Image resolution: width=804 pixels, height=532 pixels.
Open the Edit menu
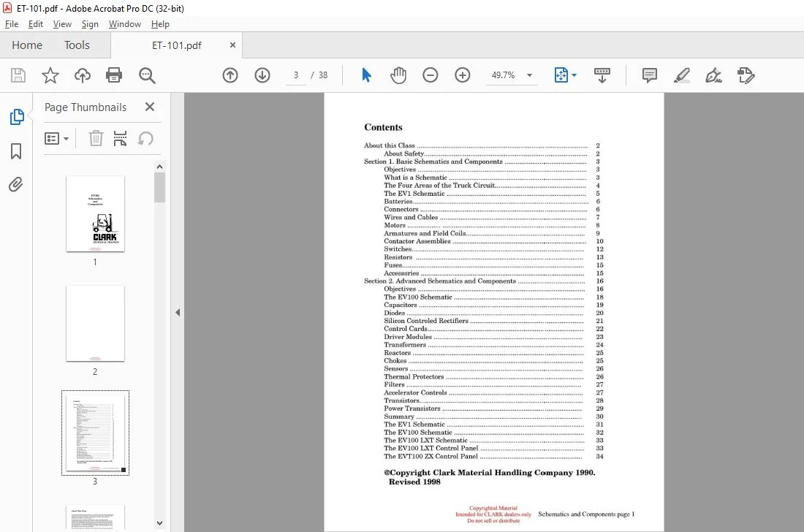pyautogui.click(x=35, y=24)
